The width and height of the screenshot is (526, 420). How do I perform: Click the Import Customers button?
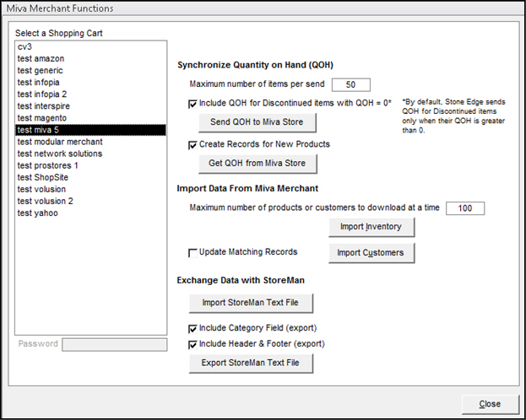point(371,253)
